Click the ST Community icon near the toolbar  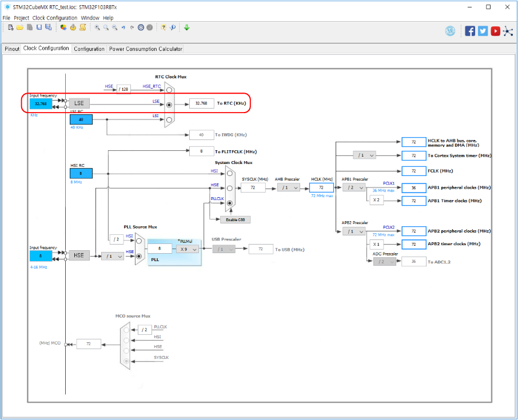tap(450, 31)
